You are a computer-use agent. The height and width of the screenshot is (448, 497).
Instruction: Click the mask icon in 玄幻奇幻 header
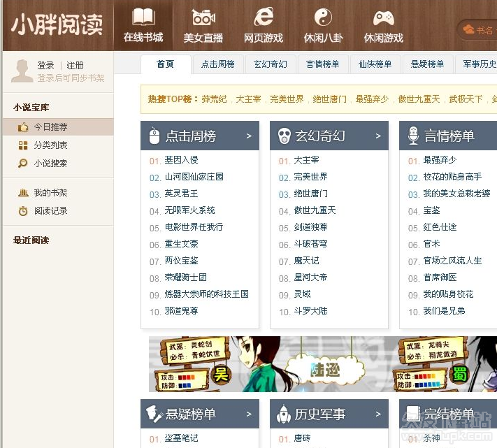click(284, 136)
